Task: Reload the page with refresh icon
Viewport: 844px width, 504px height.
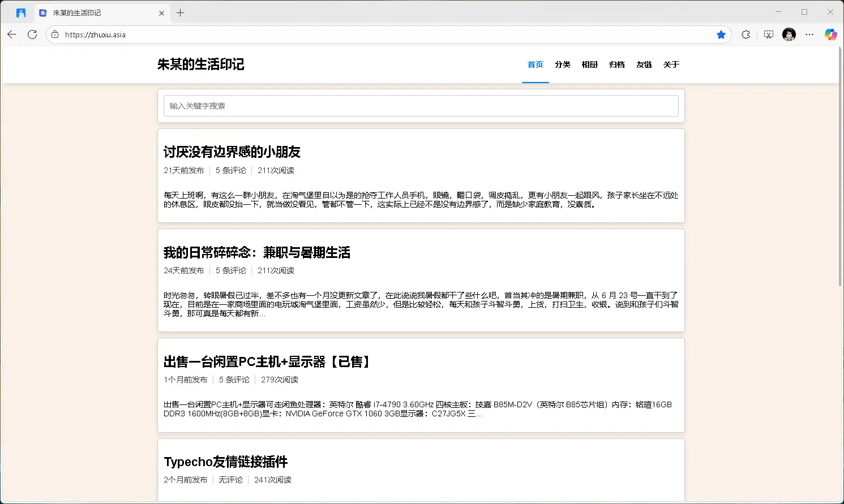Action: [32, 35]
